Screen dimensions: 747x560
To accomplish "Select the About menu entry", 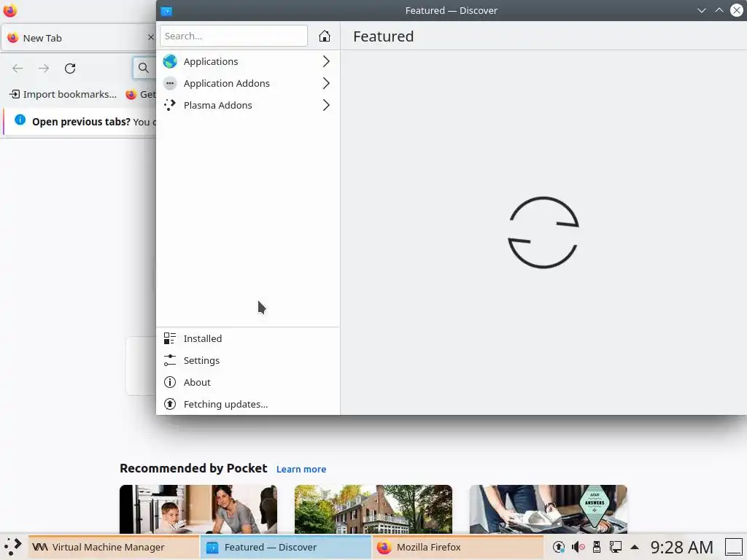I will tap(248, 382).
